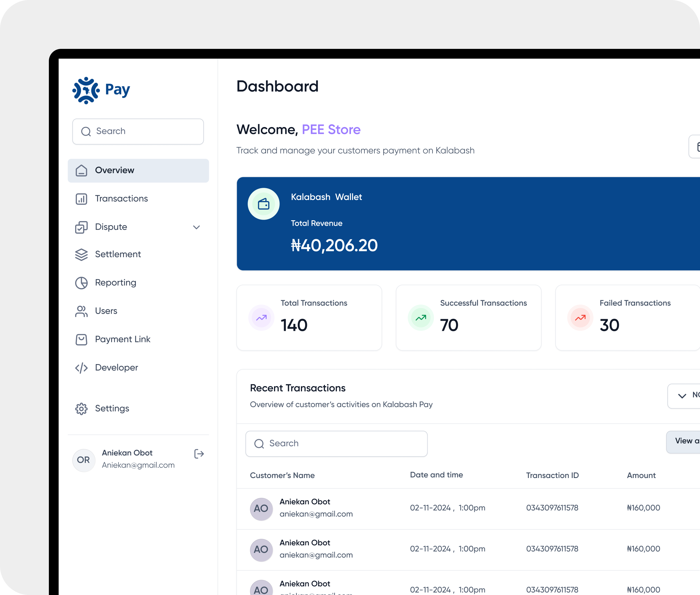Click the Payment Link bag icon
Viewport: 700px width, 595px height.
pyautogui.click(x=81, y=340)
